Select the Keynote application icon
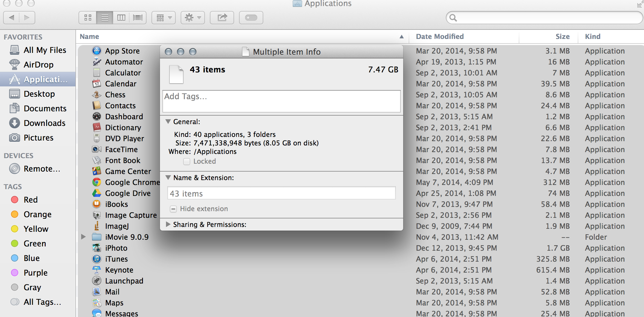 pos(97,270)
